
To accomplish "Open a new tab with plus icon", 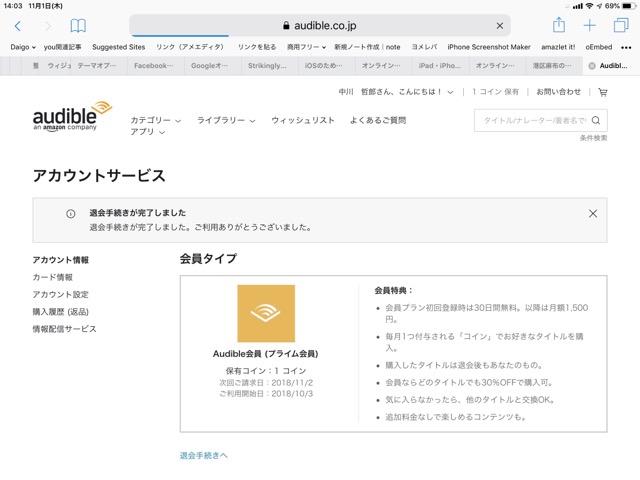I will pyautogui.click(x=590, y=26).
